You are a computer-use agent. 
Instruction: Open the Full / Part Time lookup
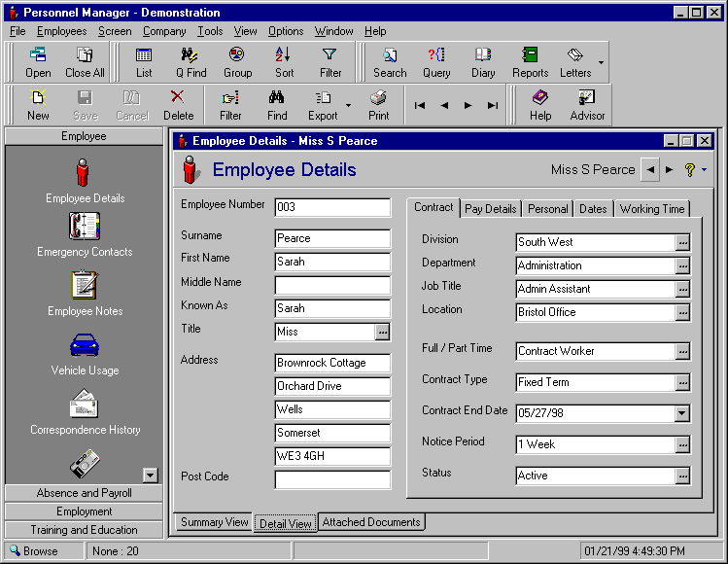pos(682,351)
